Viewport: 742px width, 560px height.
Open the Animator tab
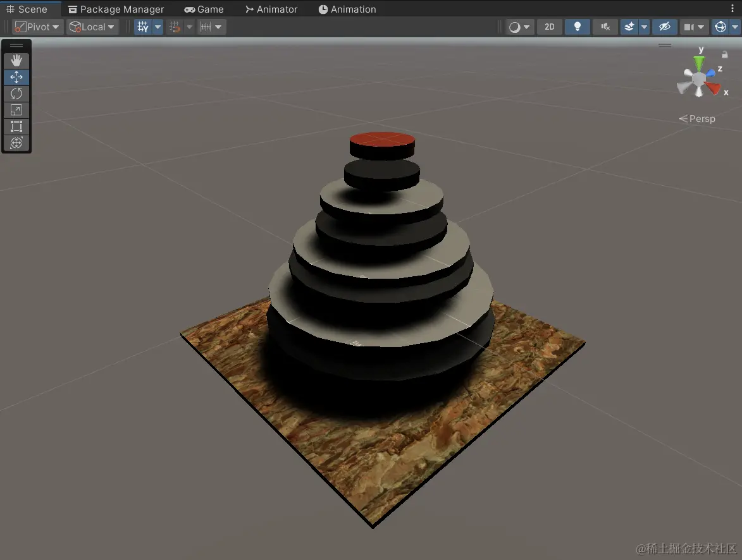point(271,9)
